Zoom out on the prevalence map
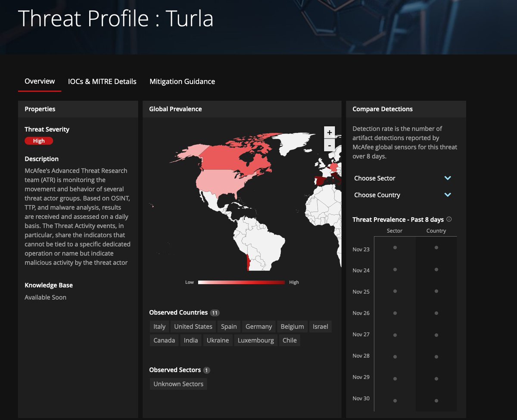The height and width of the screenshot is (420, 517). 330,145
